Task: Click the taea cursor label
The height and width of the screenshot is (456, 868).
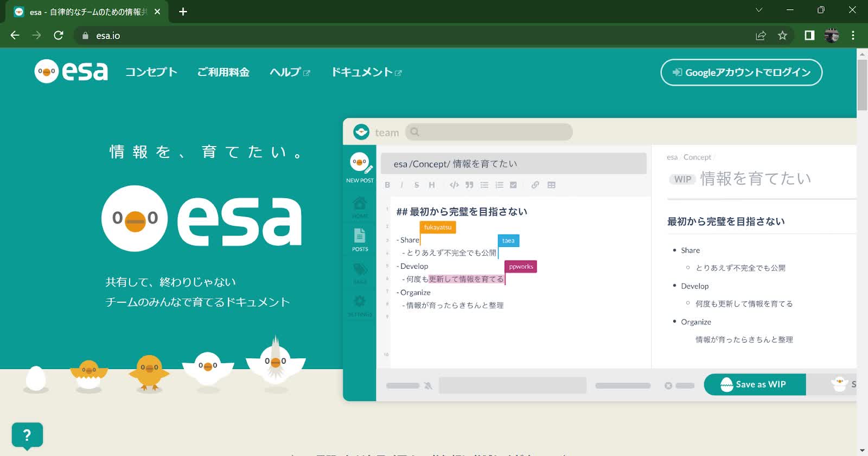Action: 508,240
